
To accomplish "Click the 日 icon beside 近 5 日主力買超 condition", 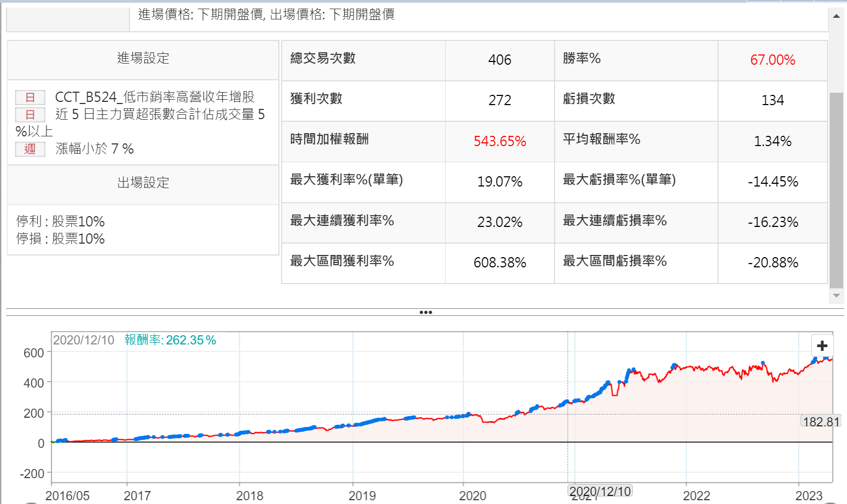I will click(x=30, y=115).
